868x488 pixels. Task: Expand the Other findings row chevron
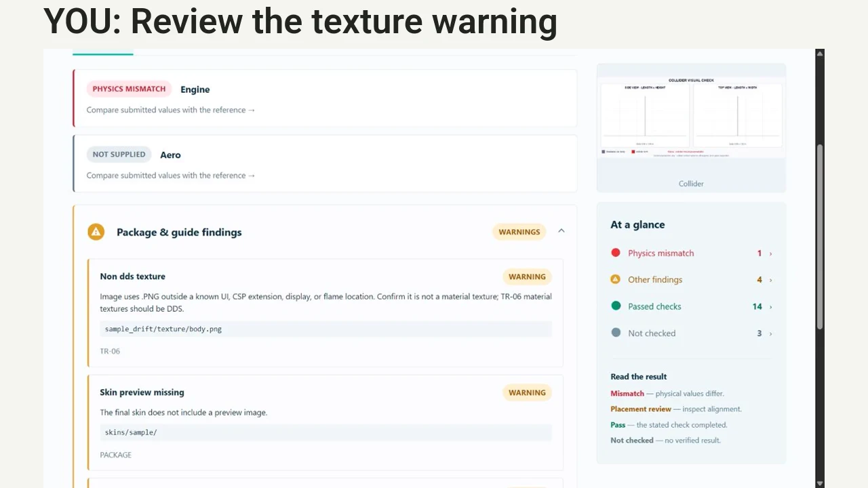coord(770,280)
